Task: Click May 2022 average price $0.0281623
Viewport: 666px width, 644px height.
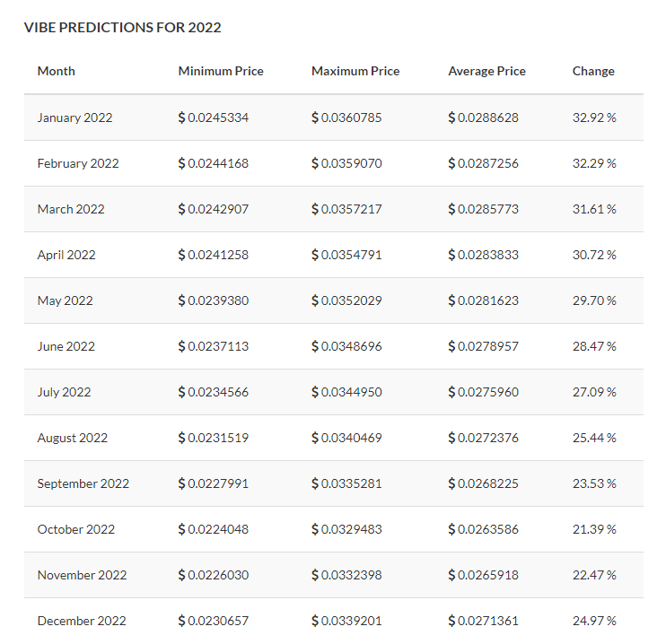Action: (483, 300)
